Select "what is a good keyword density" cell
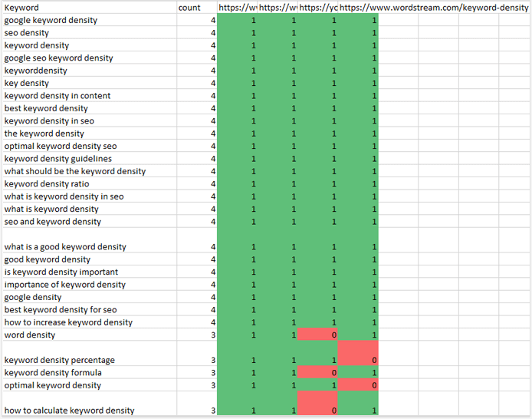The image size is (532, 419). point(90,240)
